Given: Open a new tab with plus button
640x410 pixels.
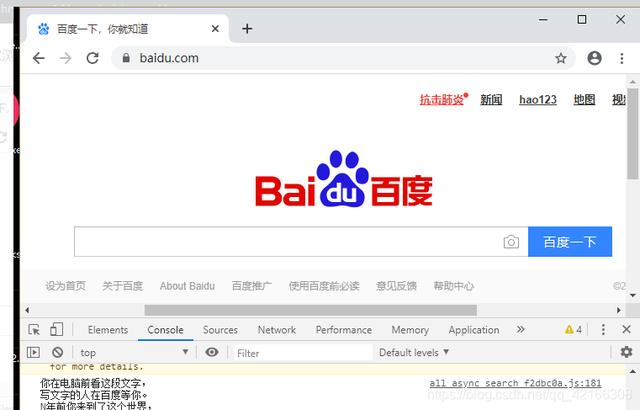Looking at the screenshot, I should click(247, 29).
